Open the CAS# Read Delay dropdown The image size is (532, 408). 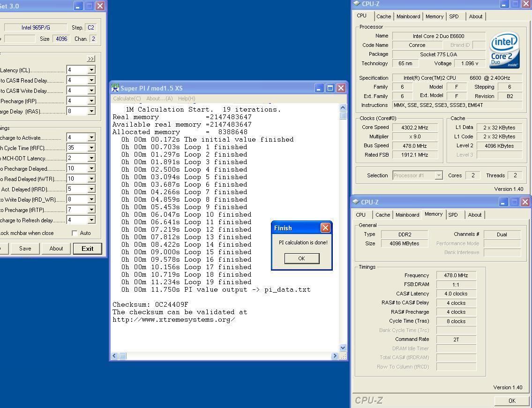tap(91, 80)
